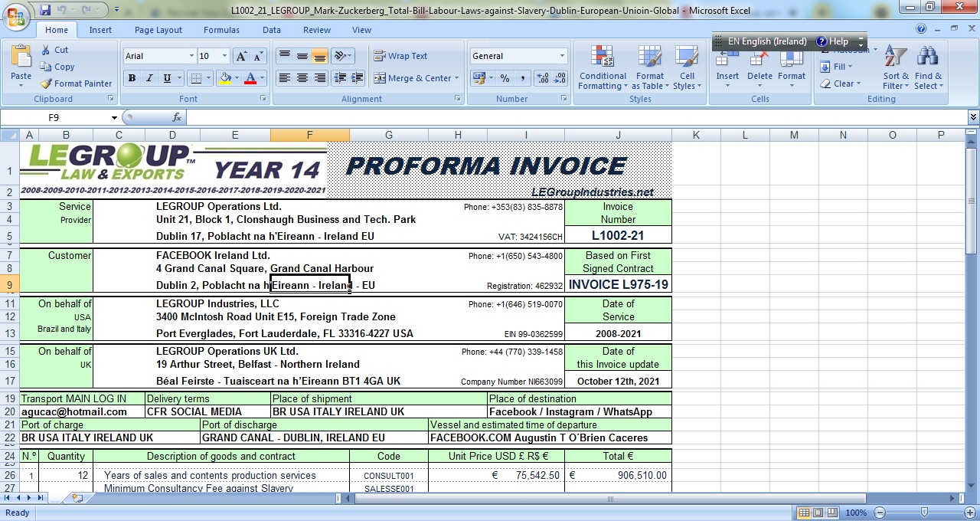Click the Clear button
The image size is (980, 521).
tap(841, 84)
